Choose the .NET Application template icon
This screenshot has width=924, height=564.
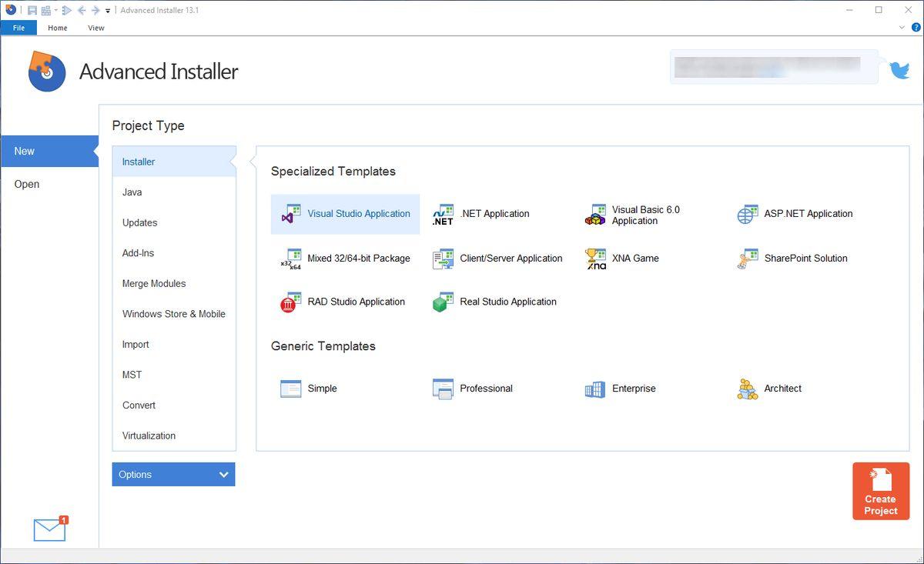[443, 215]
